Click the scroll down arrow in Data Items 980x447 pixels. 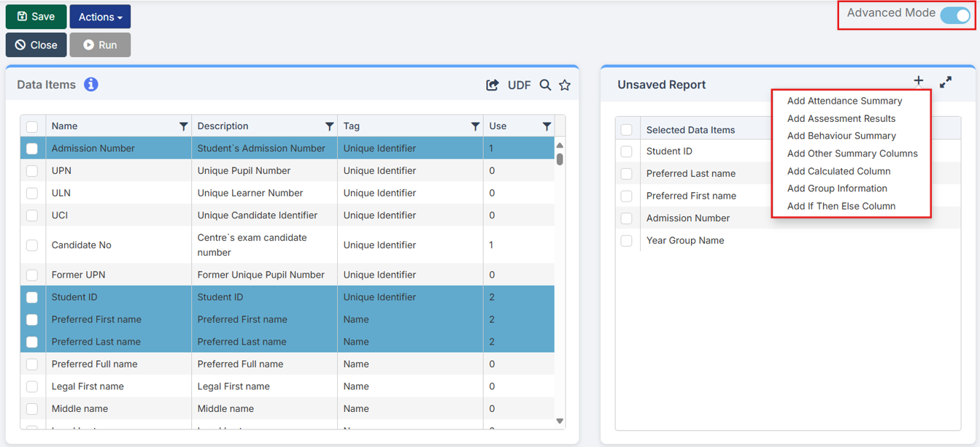[x=560, y=421]
